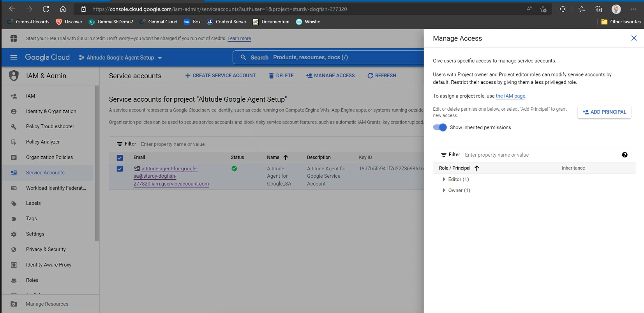Click the Settings gear icon in sidebar

click(x=14, y=234)
